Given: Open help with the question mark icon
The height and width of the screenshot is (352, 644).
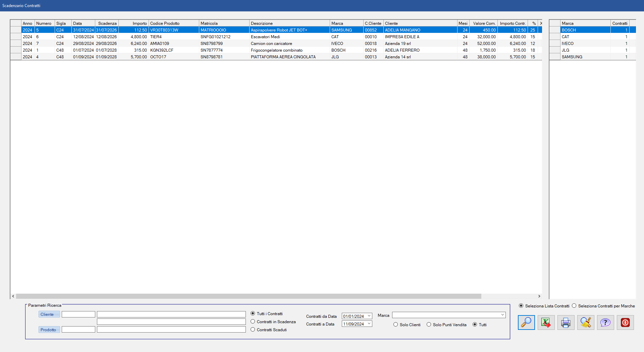Looking at the screenshot, I should click(x=605, y=322).
